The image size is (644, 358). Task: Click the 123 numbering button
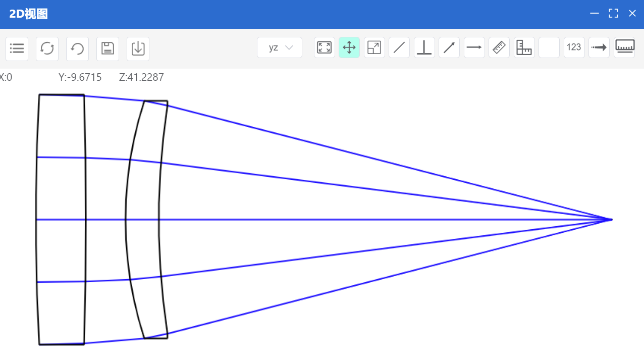pos(574,47)
